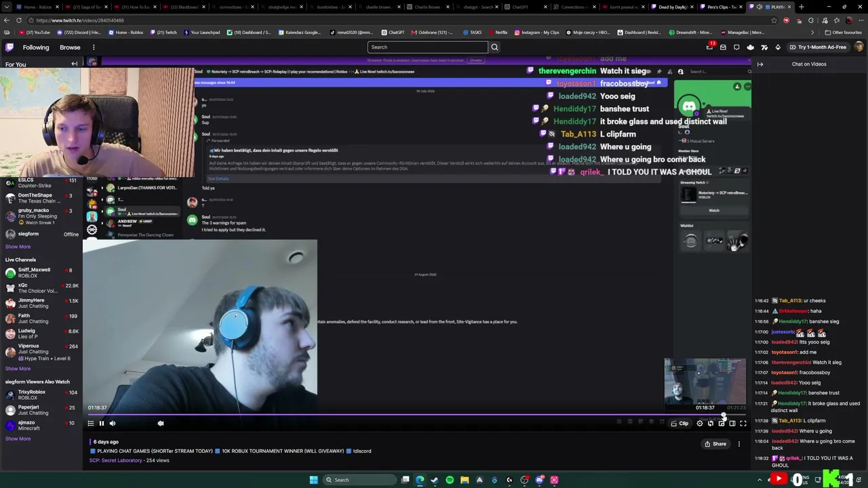
Task: Open Faith channel from sidebar
Action: click(x=41, y=319)
